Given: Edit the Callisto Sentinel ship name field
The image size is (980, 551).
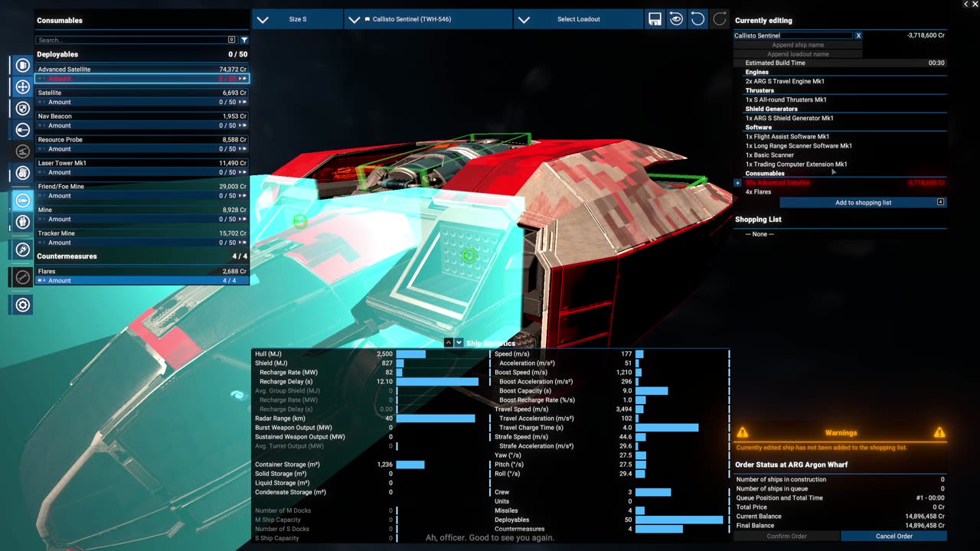Looking at the screenshot, I should pos(793,35).
